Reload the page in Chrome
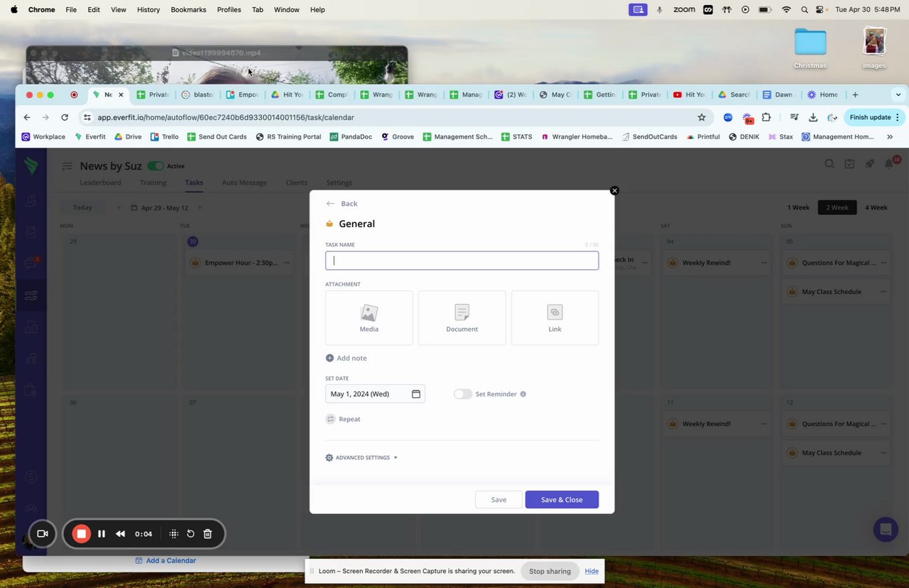Viewport: 909px width, 588px height. tap(65, 117)
